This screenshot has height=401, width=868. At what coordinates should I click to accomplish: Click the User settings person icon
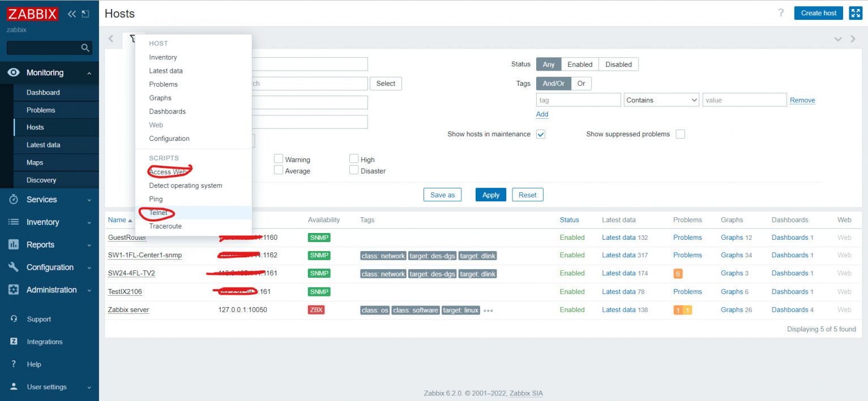14,387
